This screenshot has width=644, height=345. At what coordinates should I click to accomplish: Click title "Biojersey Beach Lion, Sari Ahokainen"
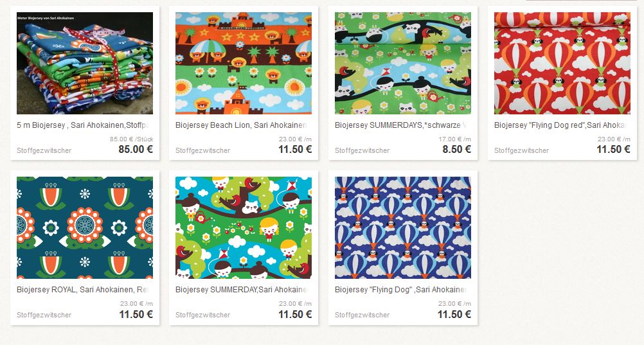[241, 125]
